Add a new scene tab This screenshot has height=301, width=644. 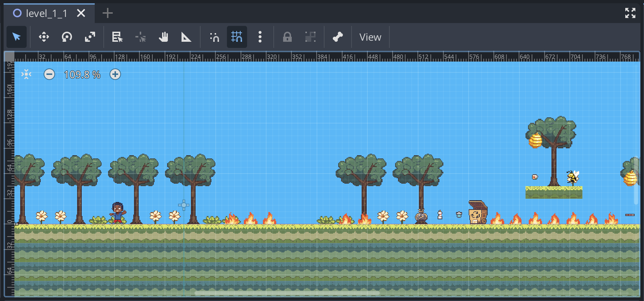pos(107,13)
